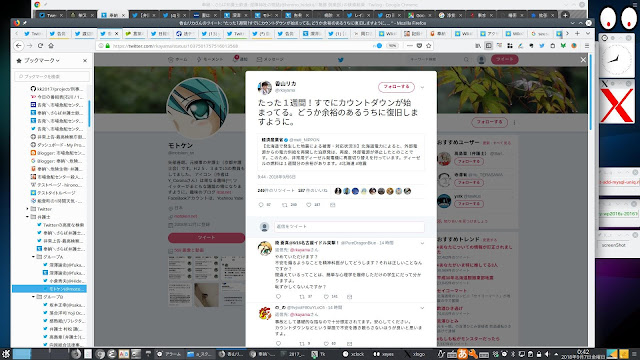Screen dimensions: 640x360
Task: Like the main tweet with heart icon
Action: point(309,205)
